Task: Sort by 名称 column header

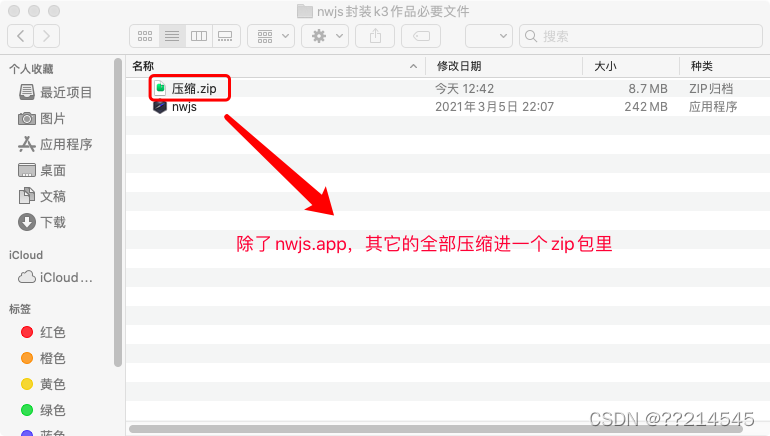Action: (x=143, y=66)
